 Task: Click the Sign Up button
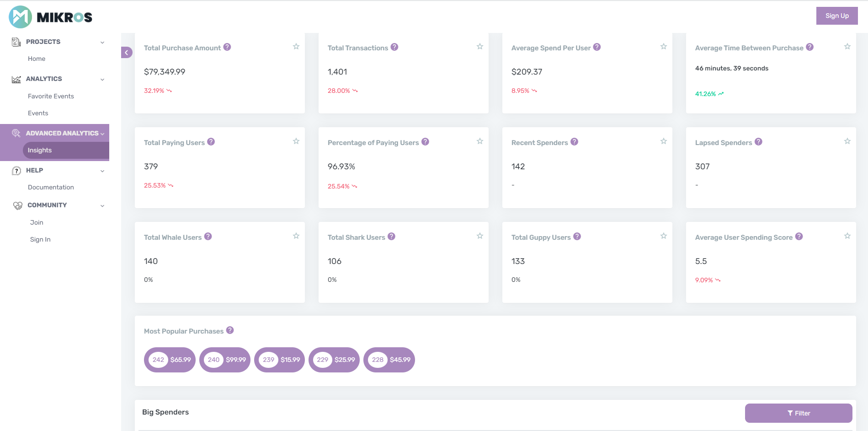836,16
